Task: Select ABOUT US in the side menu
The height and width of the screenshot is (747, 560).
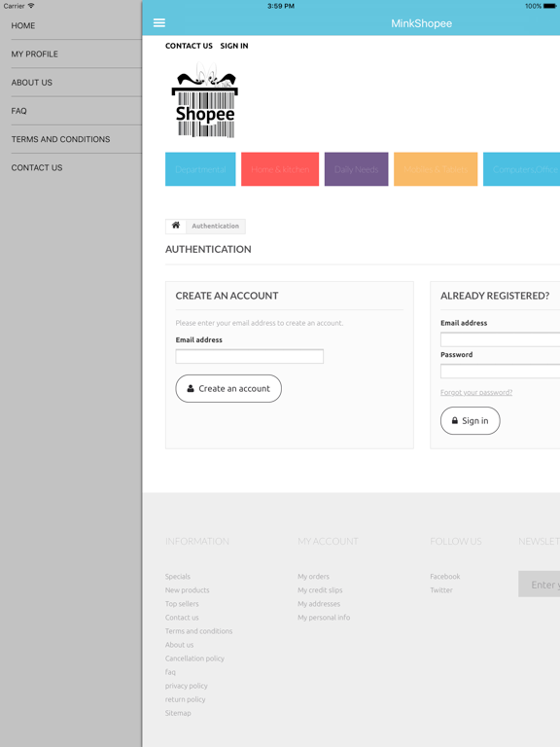Action: pos(32,83)
